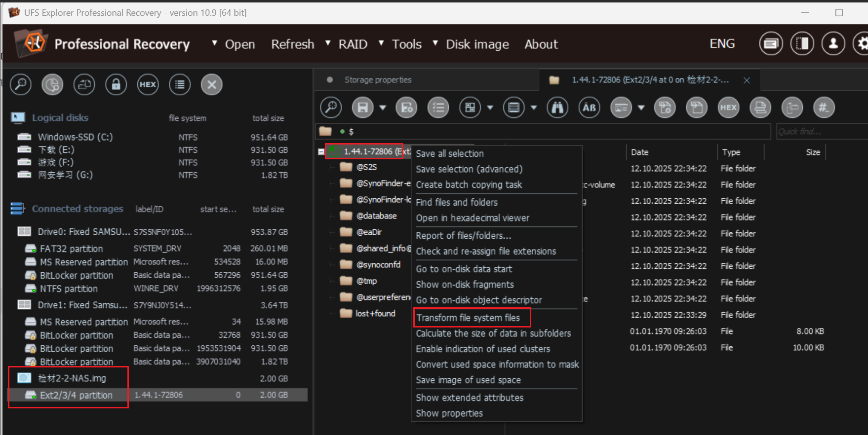868x435 pixels.
Task: Switch to the Storage properties tab
Action: point(377,80)
